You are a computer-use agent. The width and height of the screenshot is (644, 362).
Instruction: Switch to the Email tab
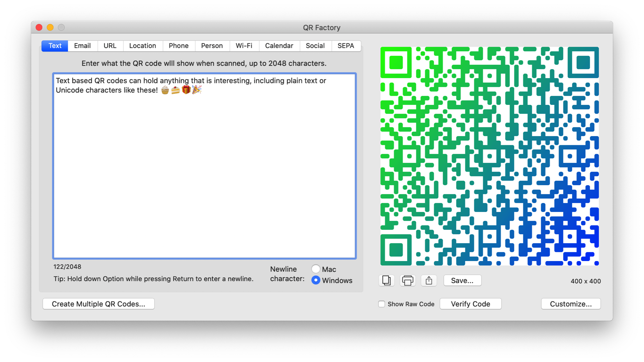click(x=82, y=45)
